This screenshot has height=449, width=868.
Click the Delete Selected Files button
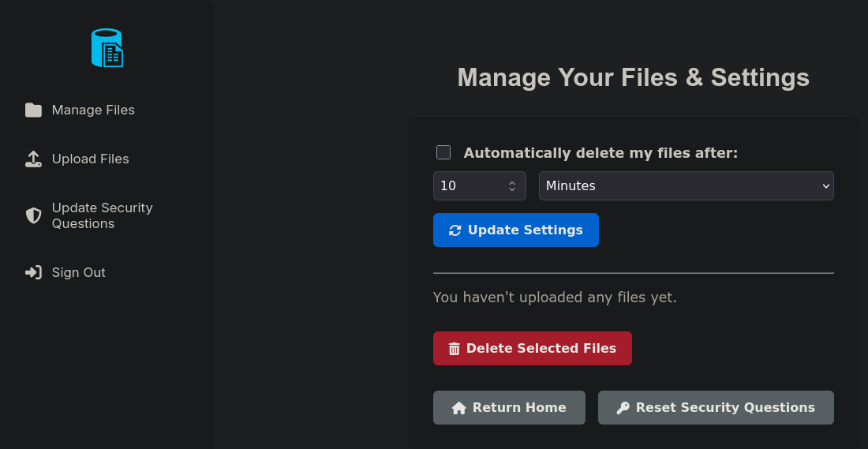(533, 348)
